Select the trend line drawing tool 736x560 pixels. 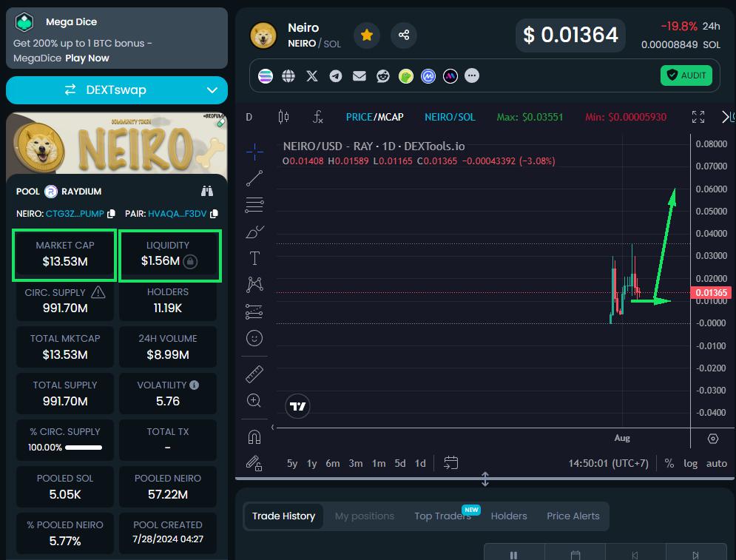click(254, 178)
